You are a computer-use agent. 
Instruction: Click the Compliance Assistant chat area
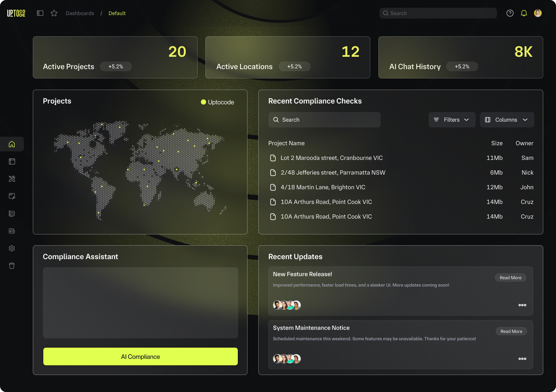[141, 303]
